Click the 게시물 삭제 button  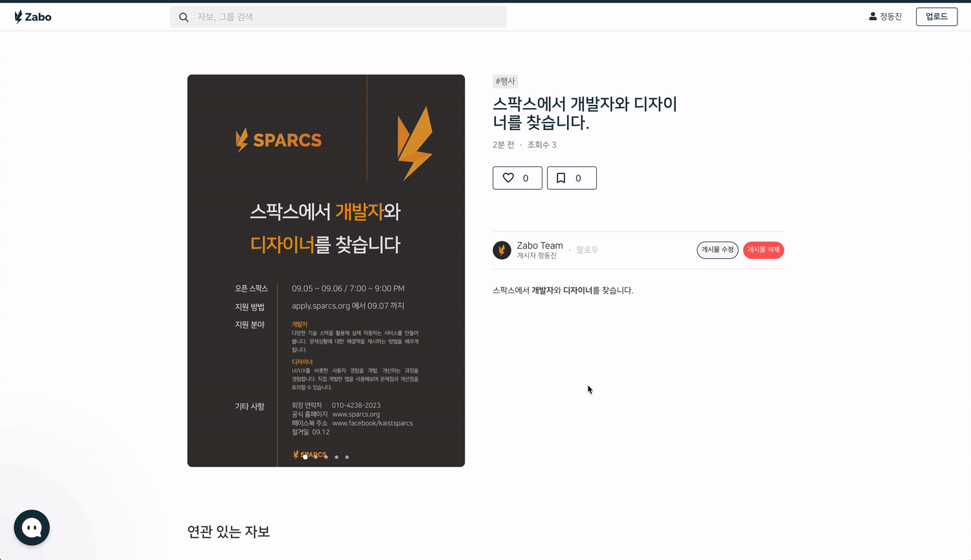[763, 250]
